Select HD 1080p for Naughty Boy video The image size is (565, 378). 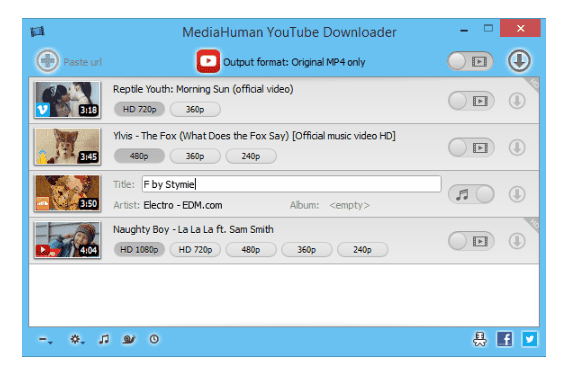tap(139, 249)
